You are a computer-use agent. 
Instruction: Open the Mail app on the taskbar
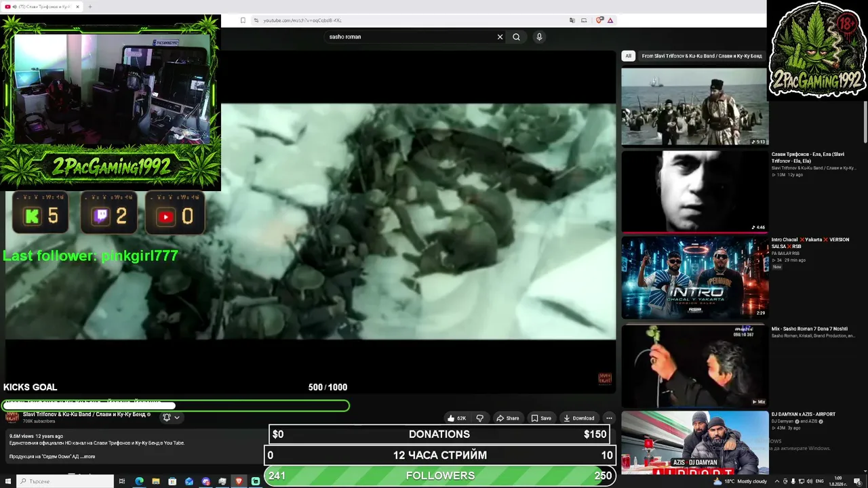click(189, 481)
